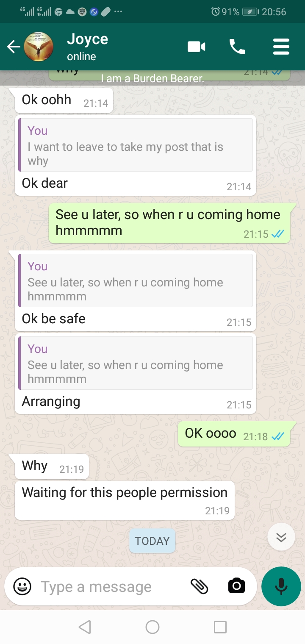Tap quoted reply above Ok dear
Screen dimensions: 305x644
tap(136, 145)
